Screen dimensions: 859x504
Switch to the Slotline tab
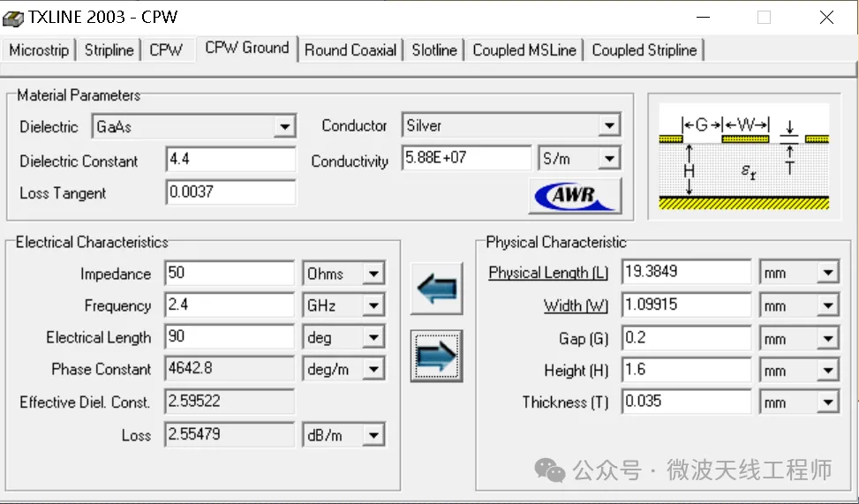[434, 50]
